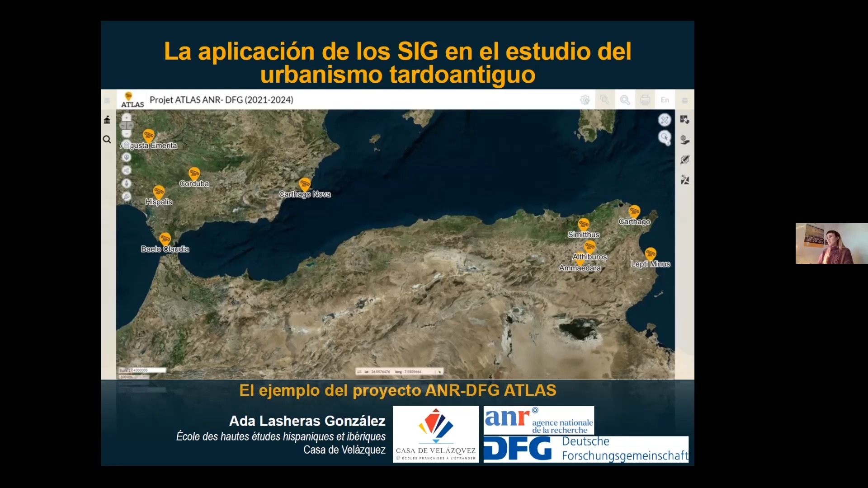The height and width of the screenshot is (488, 868).
Task: Click the print map icon
Action: pos(645,100)
